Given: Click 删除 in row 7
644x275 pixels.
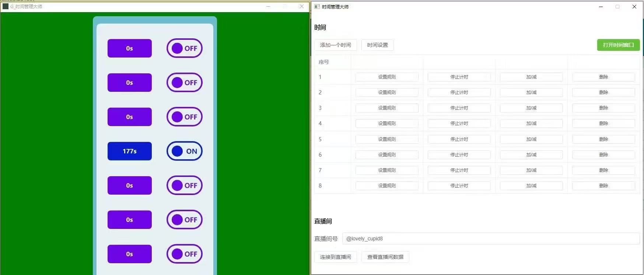Looking at the screenshot, I should (603, 170).
